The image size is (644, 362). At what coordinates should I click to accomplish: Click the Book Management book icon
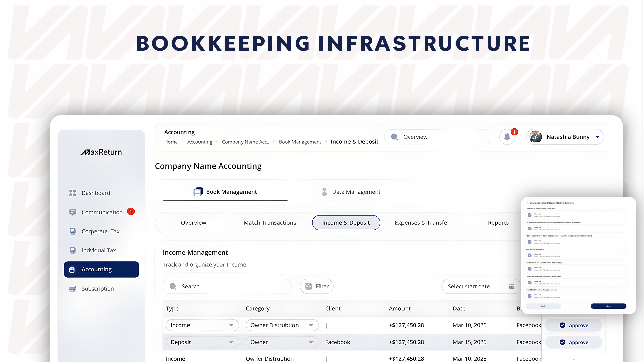click(198, 192)
